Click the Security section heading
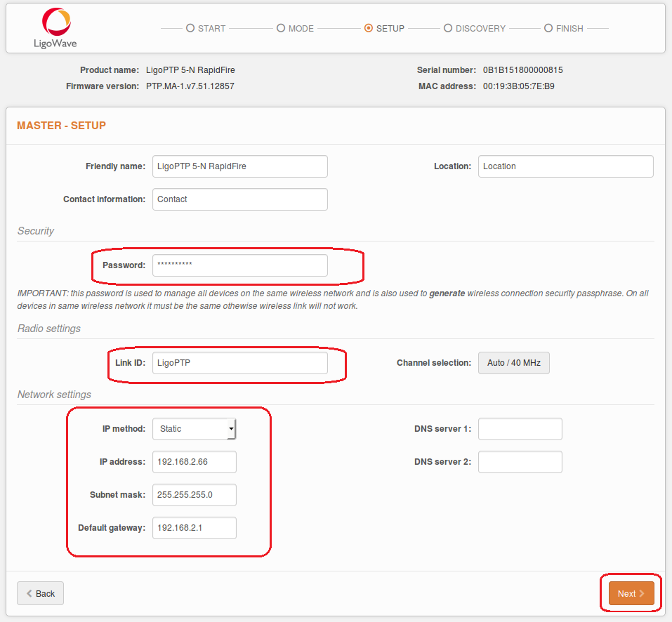This screenshot has height=622, width=672. 36,231
